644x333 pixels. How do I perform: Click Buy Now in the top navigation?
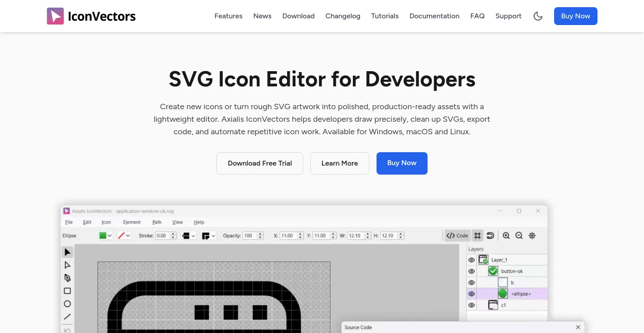click(x=576, y=16)
